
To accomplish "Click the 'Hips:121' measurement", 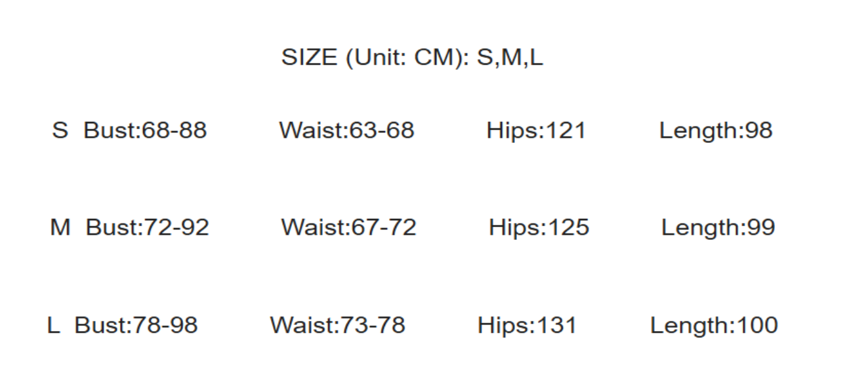I will tap(536, 130).
